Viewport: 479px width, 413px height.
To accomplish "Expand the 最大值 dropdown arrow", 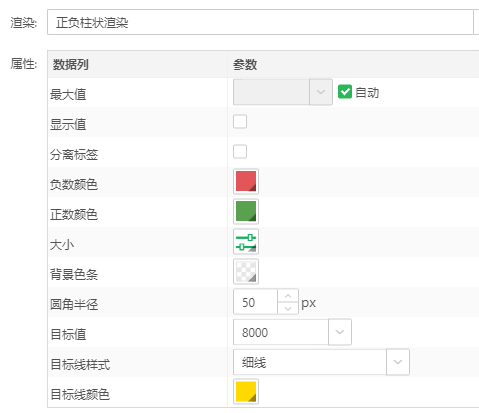I will [x=321, y=92].
